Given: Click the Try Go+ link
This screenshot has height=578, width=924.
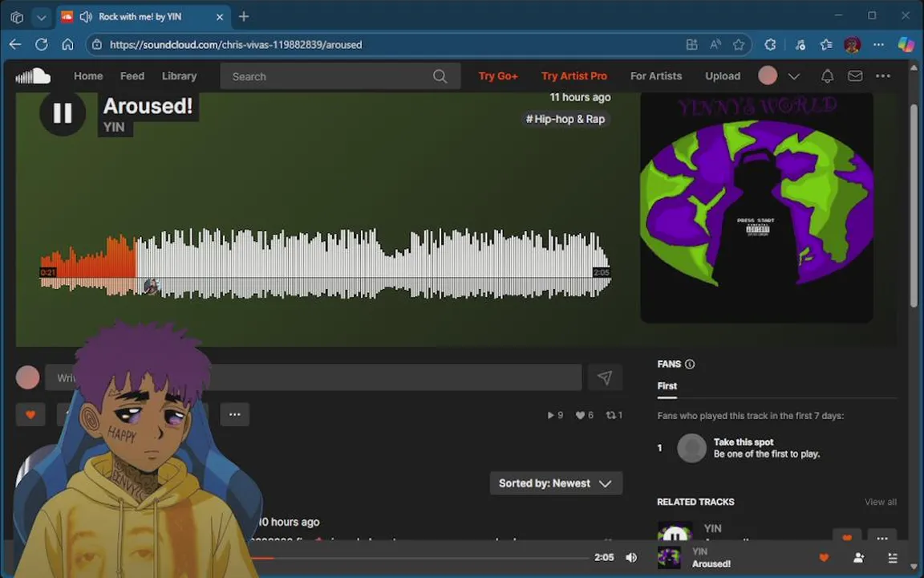Looking at the screenshot, I should pyautogui.click(x=498, y=76).
